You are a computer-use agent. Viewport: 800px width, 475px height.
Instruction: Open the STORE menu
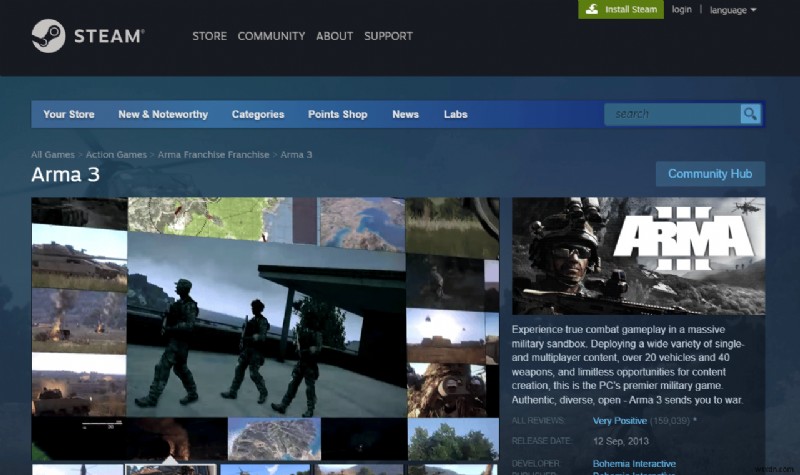pos(209,36)
